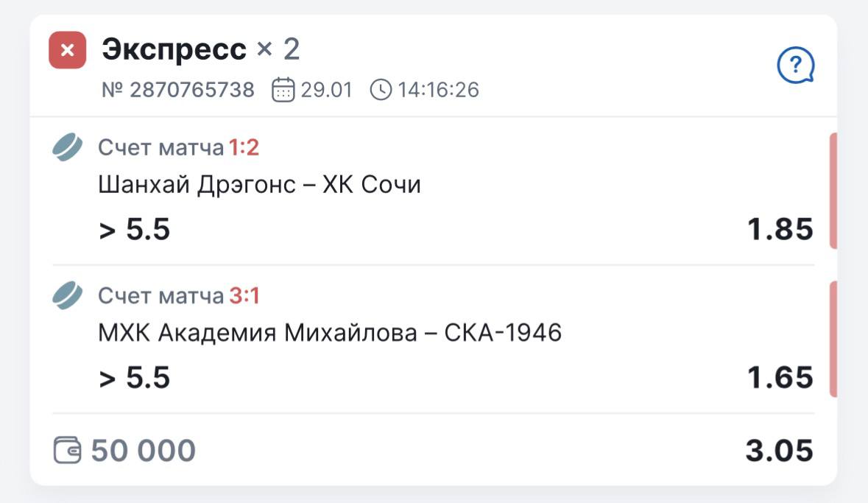Screen dimensions: 868x503
Task: Click the total odds 3.05
Action: (779, 450)
